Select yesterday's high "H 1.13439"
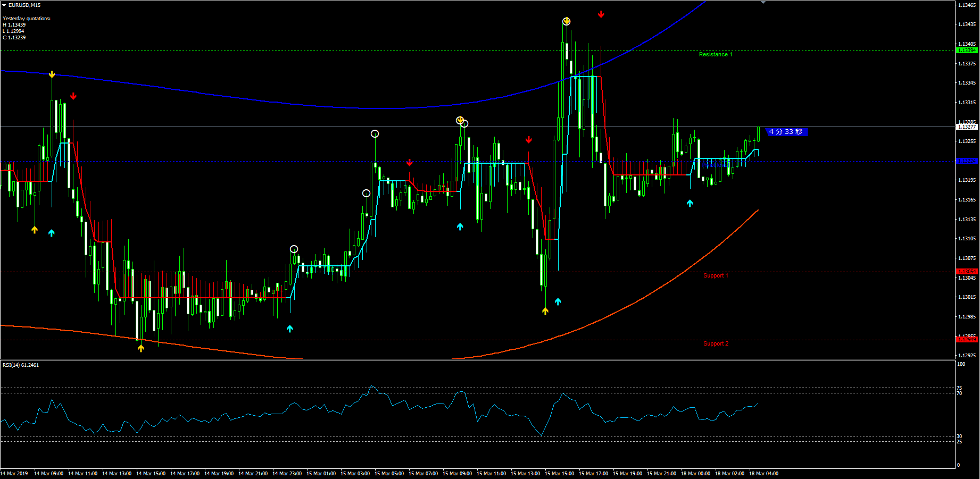 click(14, 25)
